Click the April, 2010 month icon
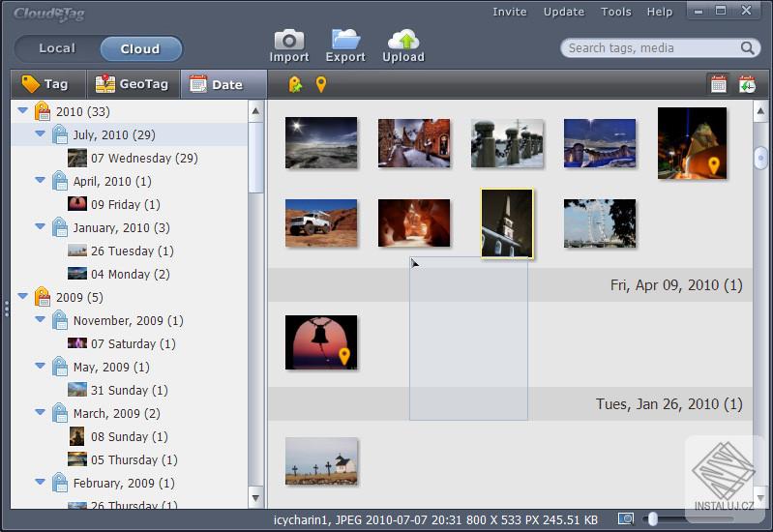The height and width of the screenshot is (532, 773). [60, 181]
